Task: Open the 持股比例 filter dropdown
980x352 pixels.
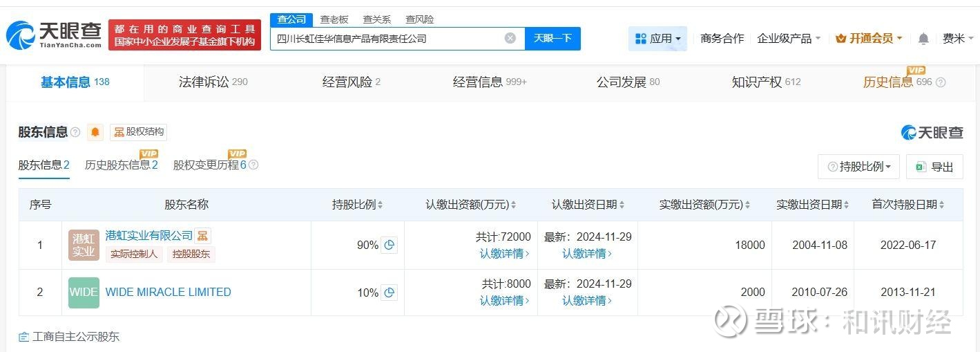Action: pyautogui.click(x=858, y=167)
